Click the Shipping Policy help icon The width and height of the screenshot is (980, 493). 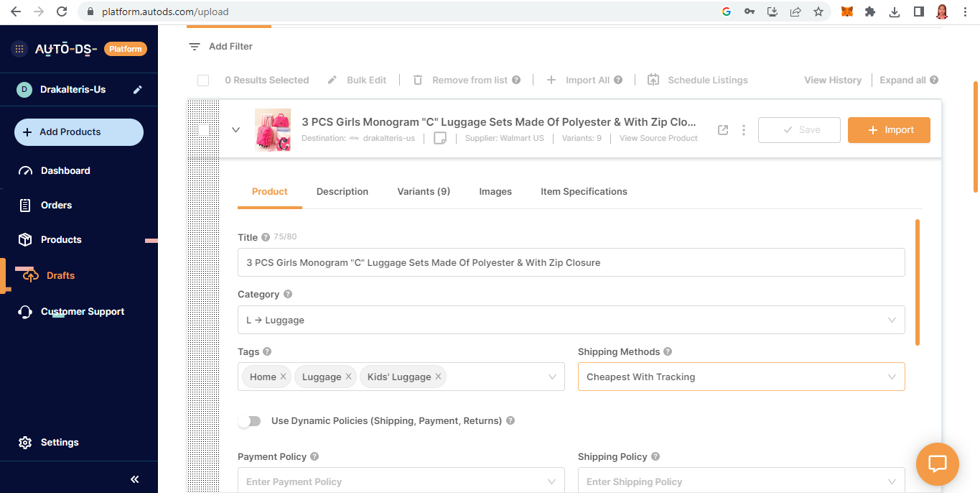pos(655,457)
